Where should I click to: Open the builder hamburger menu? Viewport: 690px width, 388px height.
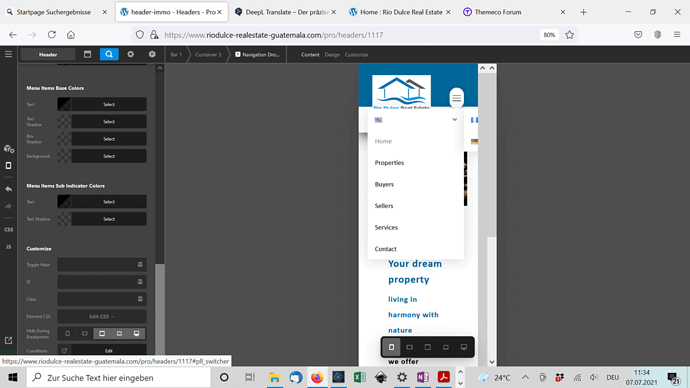pos(8,54)
